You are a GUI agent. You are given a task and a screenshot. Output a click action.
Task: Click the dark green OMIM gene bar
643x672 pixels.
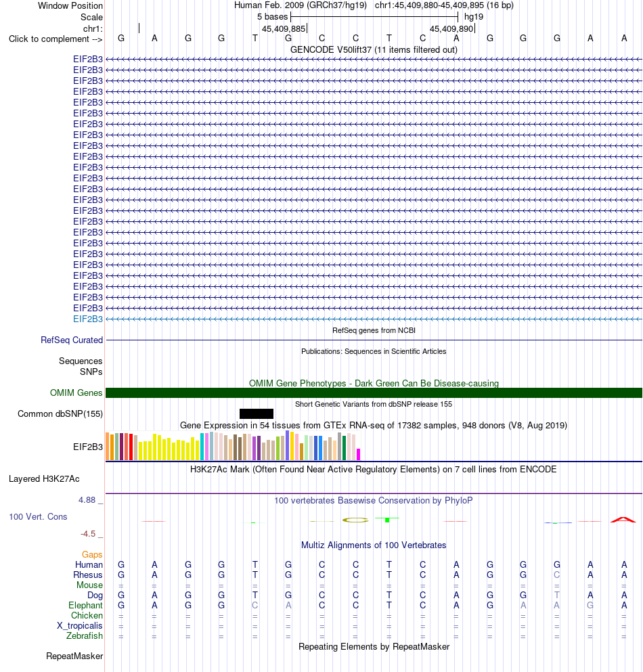point(374,393)
